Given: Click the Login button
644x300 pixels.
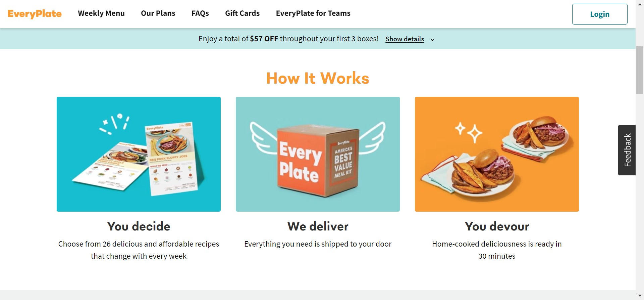Looking at the screenshot, I should coord(600,14).
